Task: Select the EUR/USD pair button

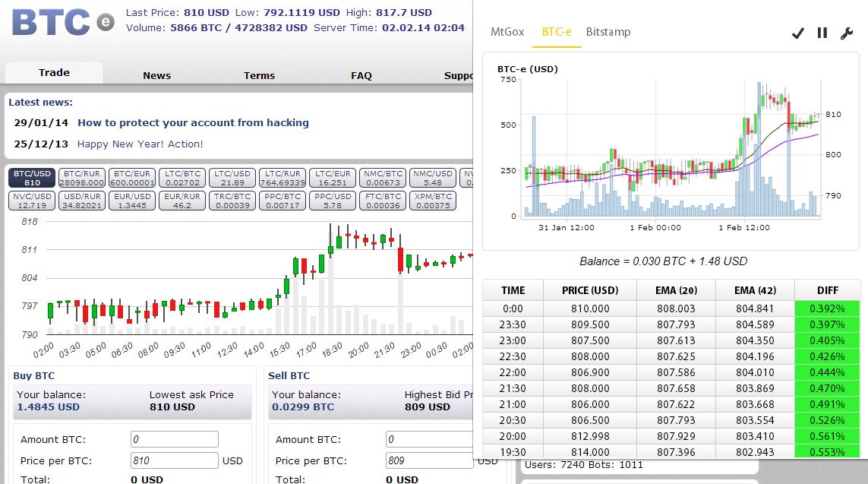Action: 131,201
